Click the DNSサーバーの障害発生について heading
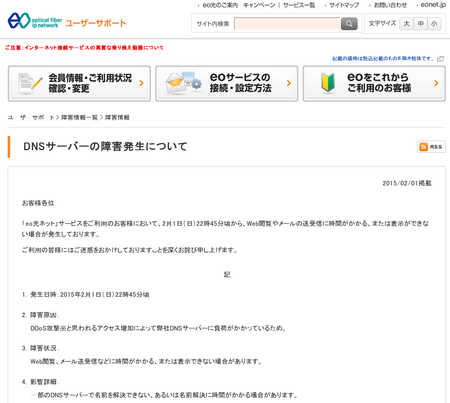This screenshot has width=450, height=403. (105, 146)
